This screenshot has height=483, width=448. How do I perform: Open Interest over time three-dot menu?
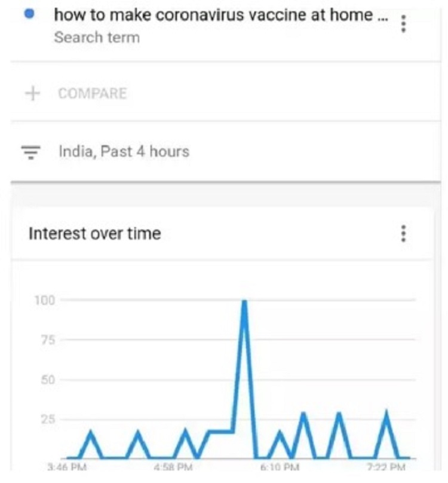[403, 234]
